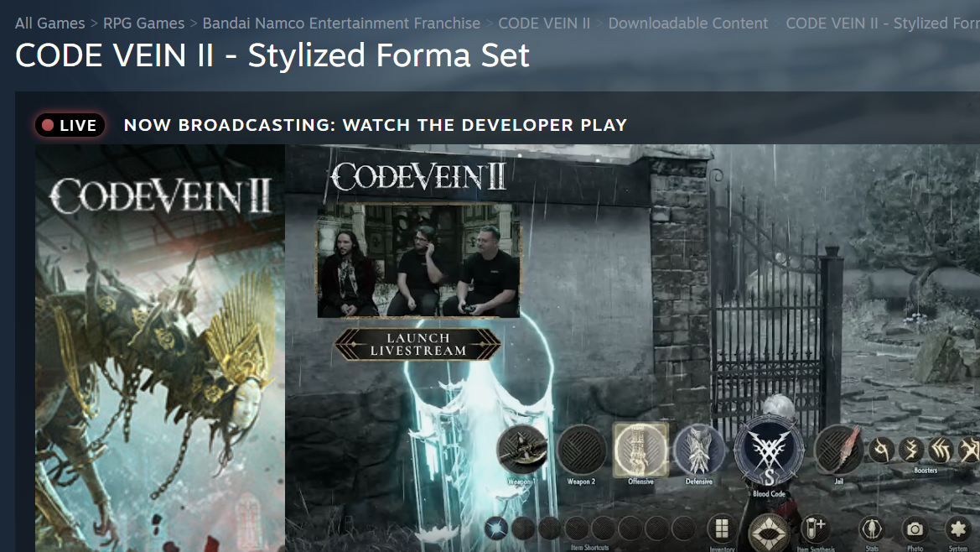This screenshot has height=552, width=980.
Task: Click the highlighted Offensive forma icon
Action: coord(640,449)
